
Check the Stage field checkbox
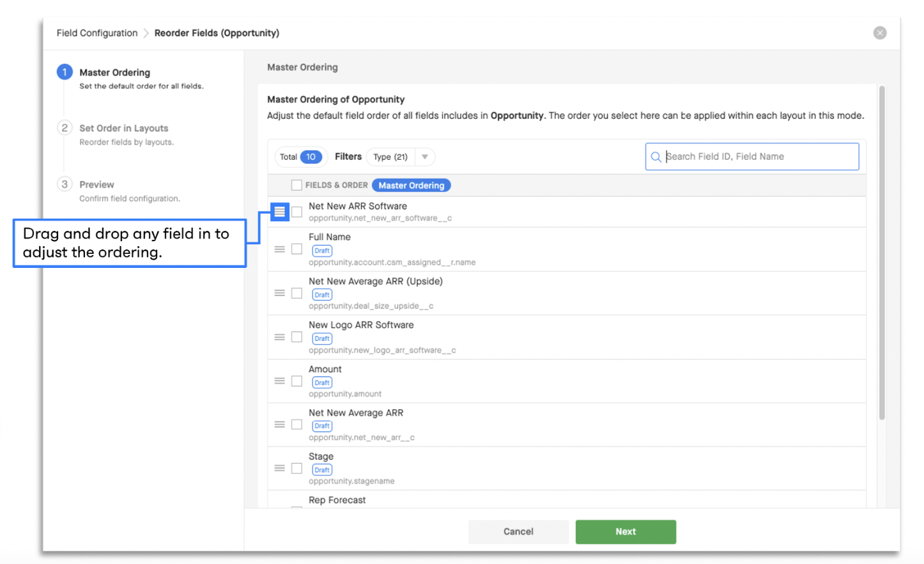(296, 468)
